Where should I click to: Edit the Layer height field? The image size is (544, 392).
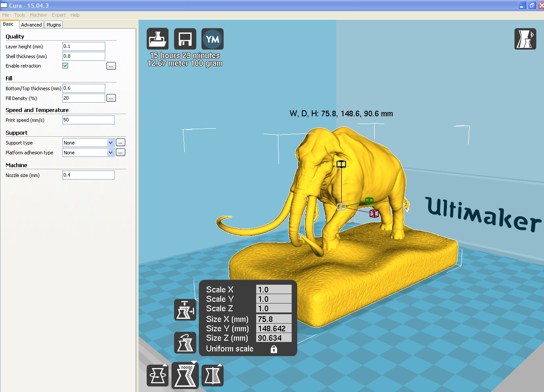tap(83, 46)
